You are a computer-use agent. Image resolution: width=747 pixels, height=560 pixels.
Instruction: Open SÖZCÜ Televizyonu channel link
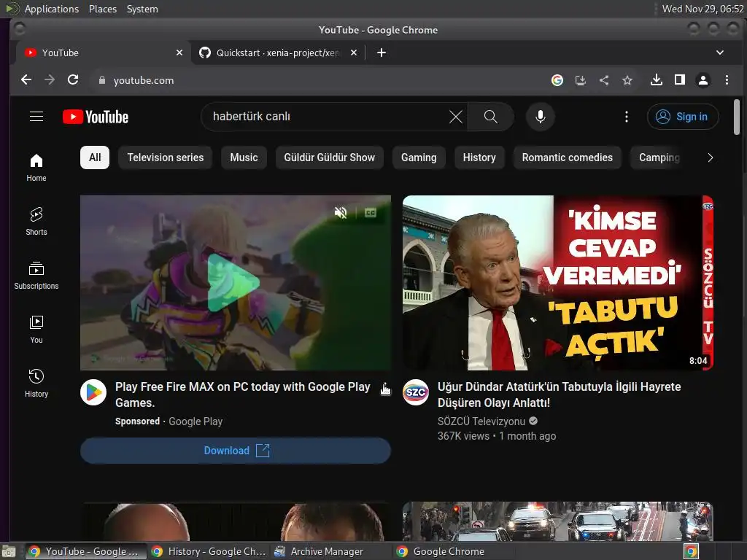point(481,421)
